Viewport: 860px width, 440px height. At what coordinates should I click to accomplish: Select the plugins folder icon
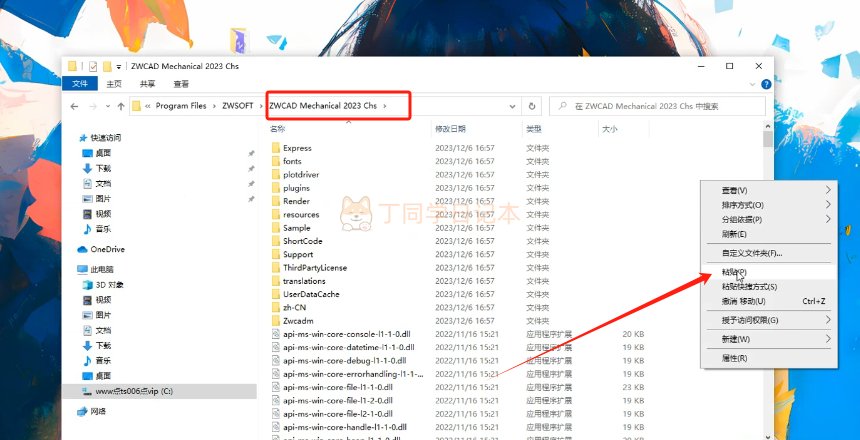coord(276,188)
